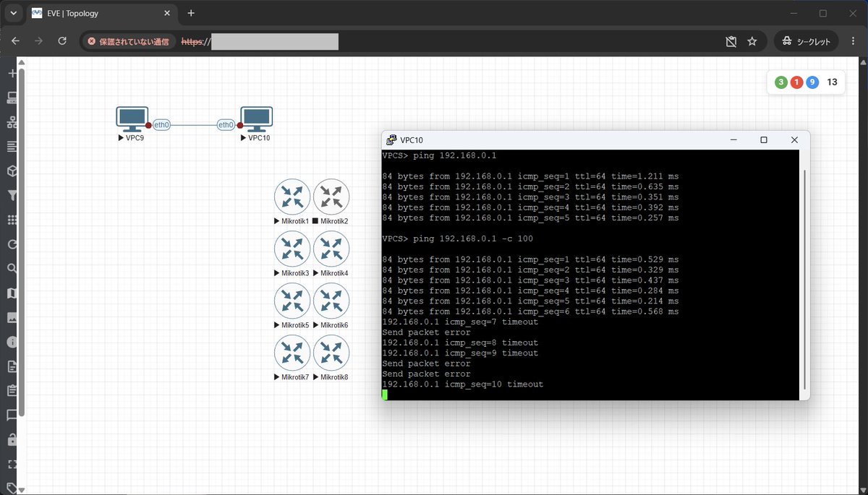Image resolution: width=868 pixels, height=495 pixels.
Task: Open the cube objects icon in sidebar
Action: (x=12, y=171)
